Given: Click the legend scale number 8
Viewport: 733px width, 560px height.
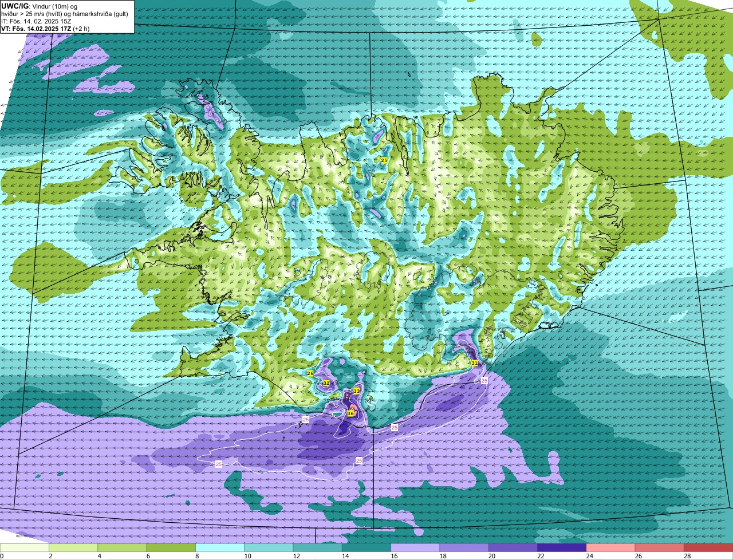Looking at the screenshot, I should [x=198, y=556].
